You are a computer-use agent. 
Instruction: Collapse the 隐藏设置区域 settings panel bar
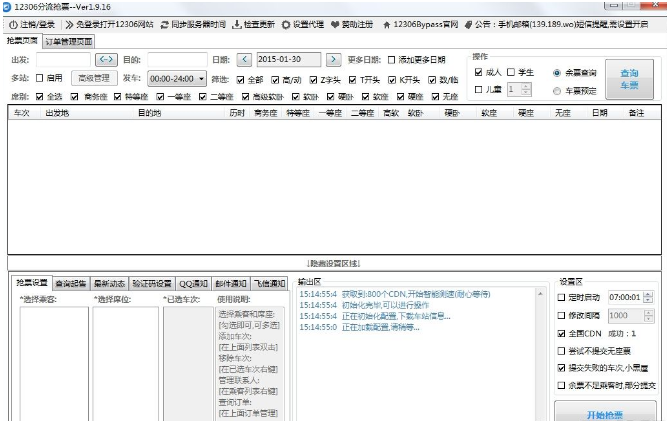333,263
